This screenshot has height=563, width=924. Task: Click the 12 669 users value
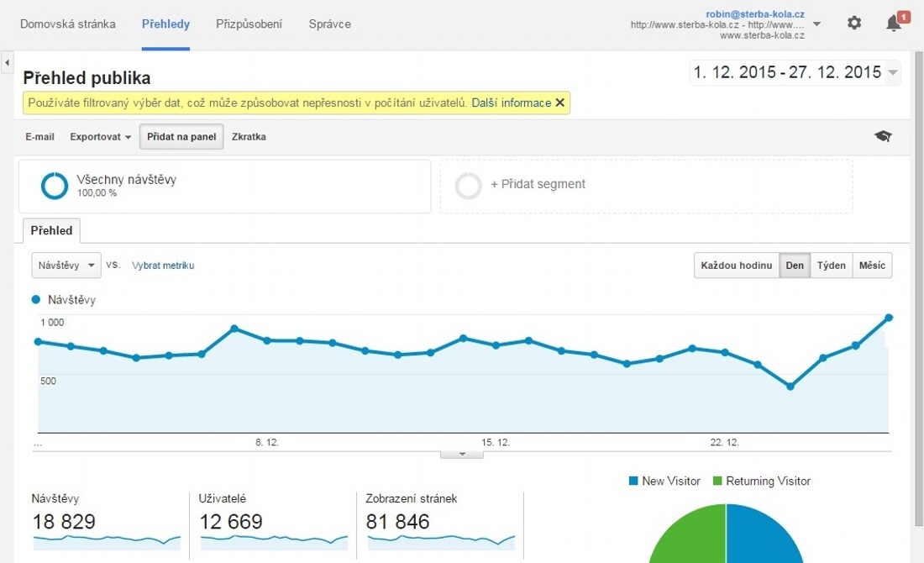[230, 522]
